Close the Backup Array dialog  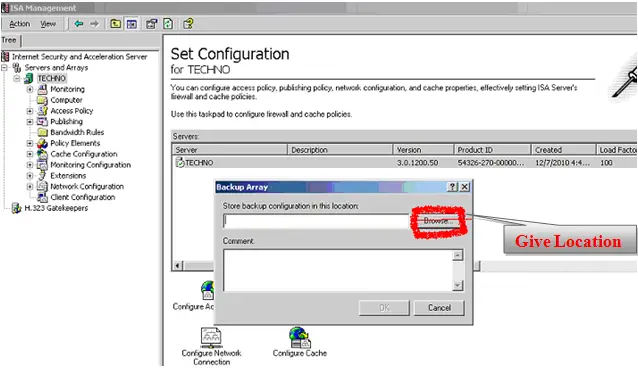click(x=464, y=187)
